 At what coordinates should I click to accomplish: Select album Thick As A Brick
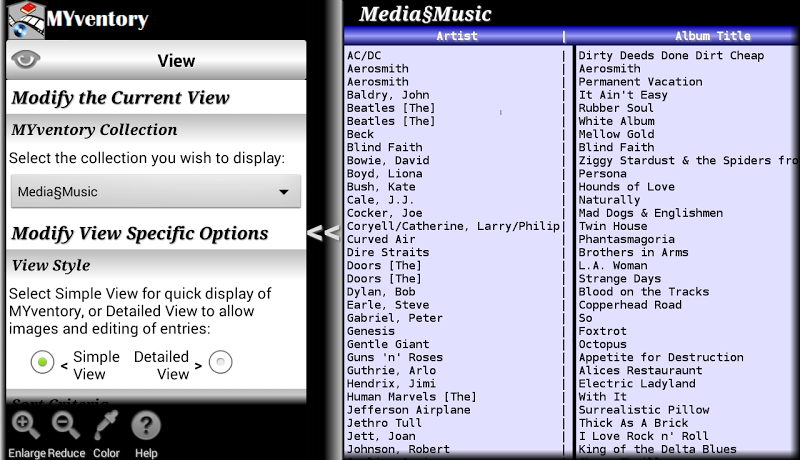point(633,423)
